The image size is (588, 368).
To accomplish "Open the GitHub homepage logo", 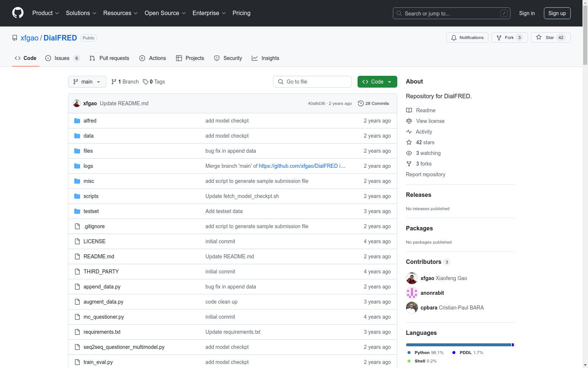I will pyautogui.click(x=18, y=13).
